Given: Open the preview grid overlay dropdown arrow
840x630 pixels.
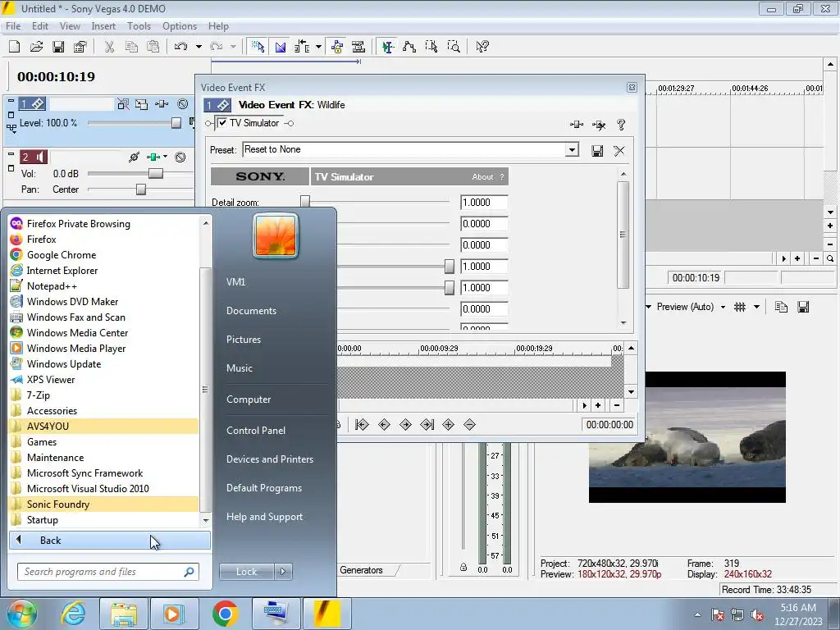Looking at the screenshot, I should 756,307.
